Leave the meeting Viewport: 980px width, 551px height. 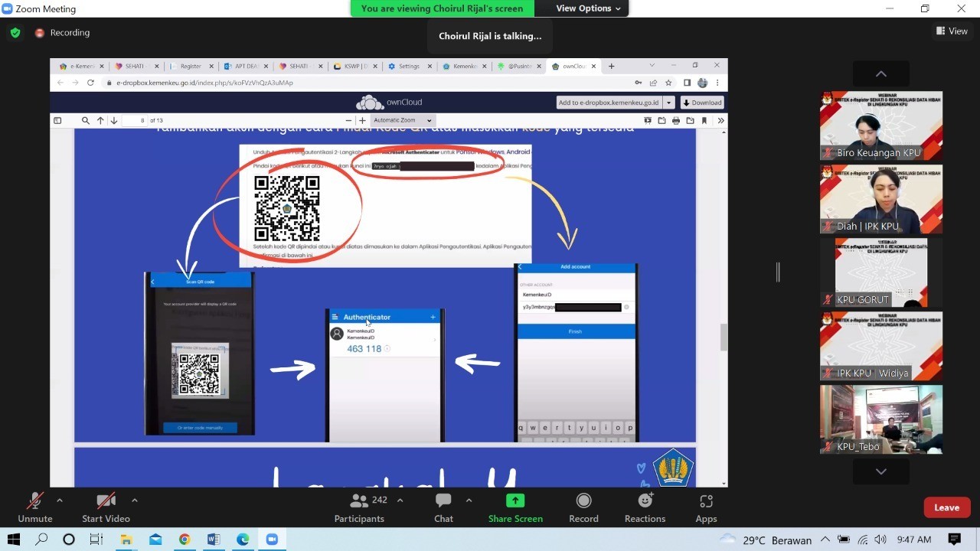tap(946, 507)
